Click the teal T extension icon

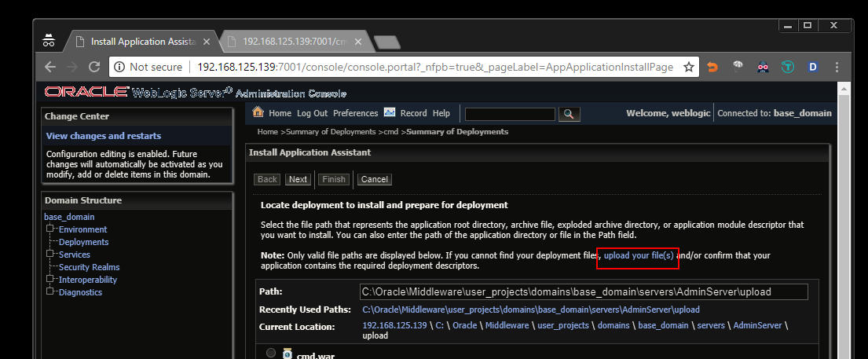[788, 67]
